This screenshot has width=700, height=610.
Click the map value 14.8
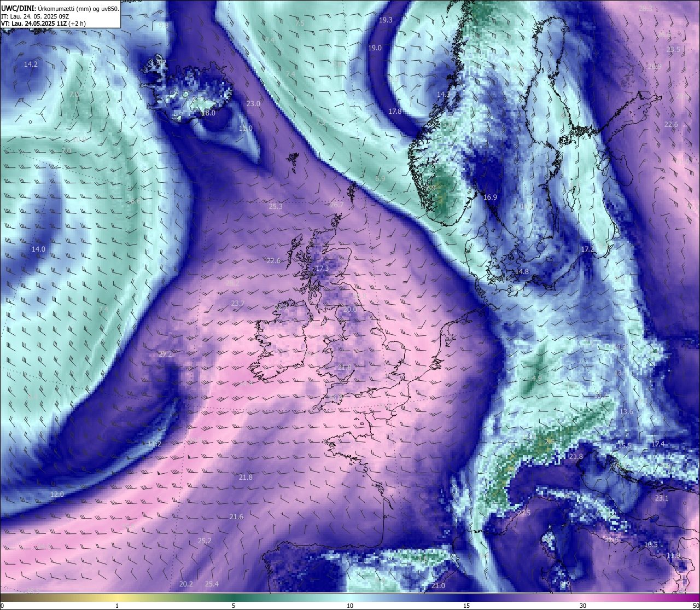(522, 271)
